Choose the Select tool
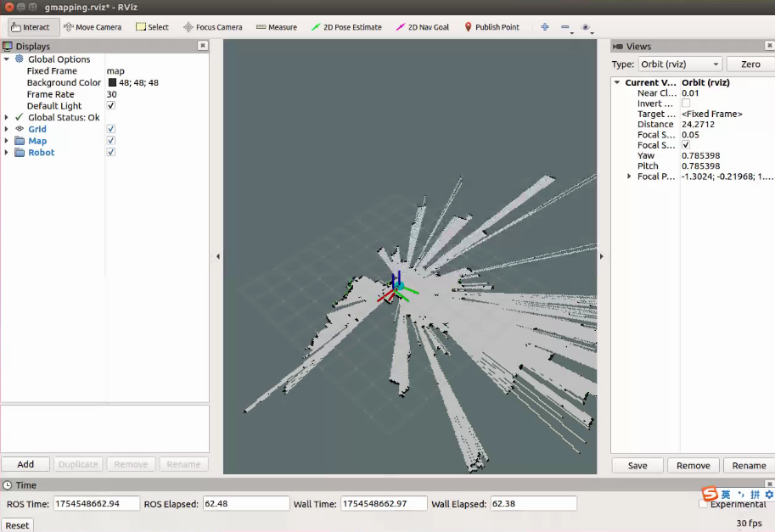The image size is (775, 532). 152,27
